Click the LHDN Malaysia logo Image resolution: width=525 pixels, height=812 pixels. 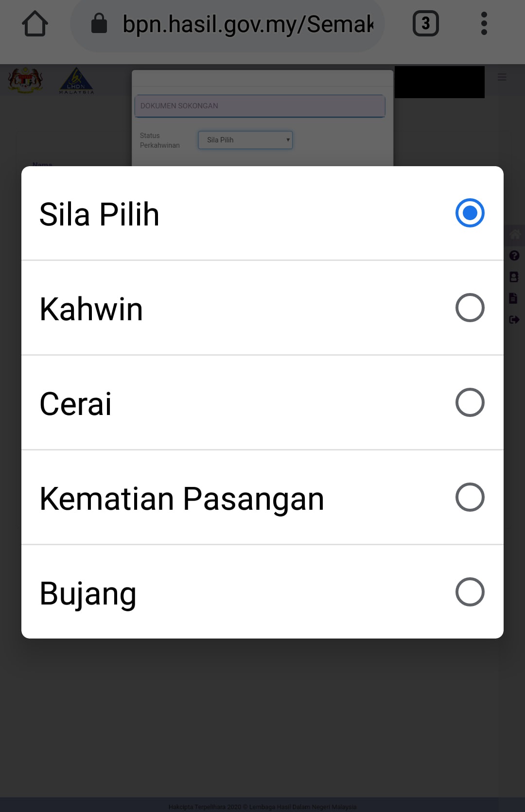coord(76,81)
